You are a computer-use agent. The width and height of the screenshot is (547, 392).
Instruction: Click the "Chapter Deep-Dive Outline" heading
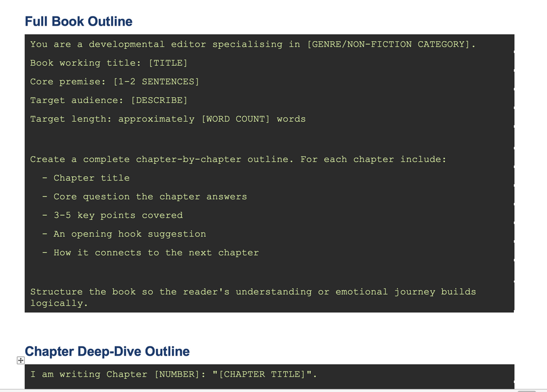pos(107,351)
